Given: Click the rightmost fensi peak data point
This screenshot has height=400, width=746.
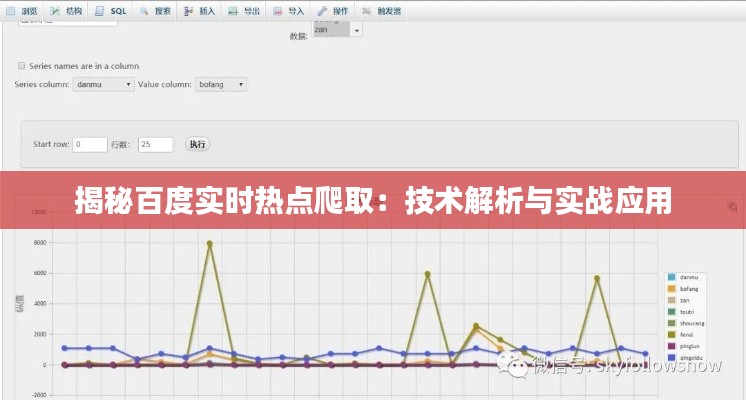Looking at the screenshot, I should tap(597, 278).
